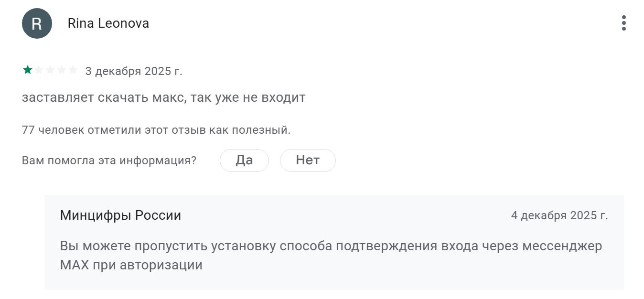Select the 'Минцифры России' developer name
This screenshot has width=644, height=299.
[x=120, y=215]
